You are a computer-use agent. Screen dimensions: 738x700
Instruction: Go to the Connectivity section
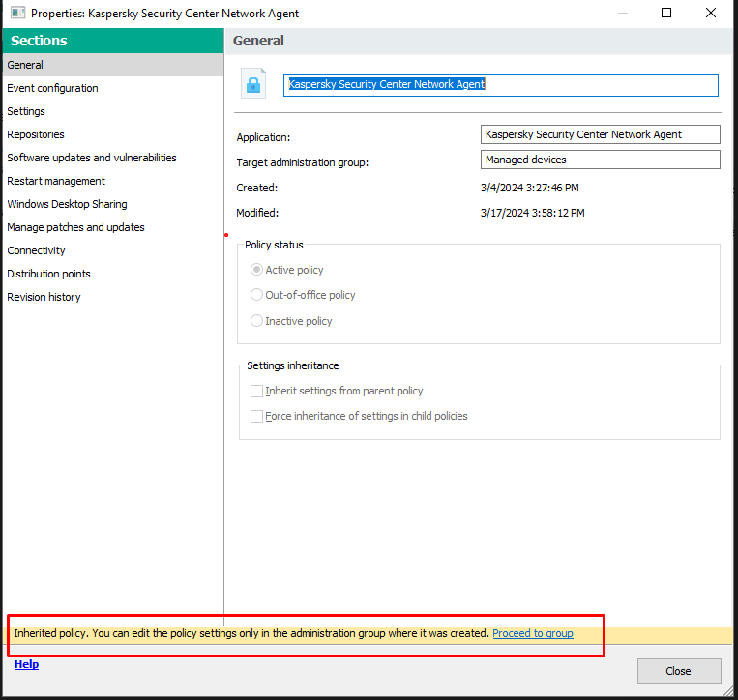pos(113,250)
